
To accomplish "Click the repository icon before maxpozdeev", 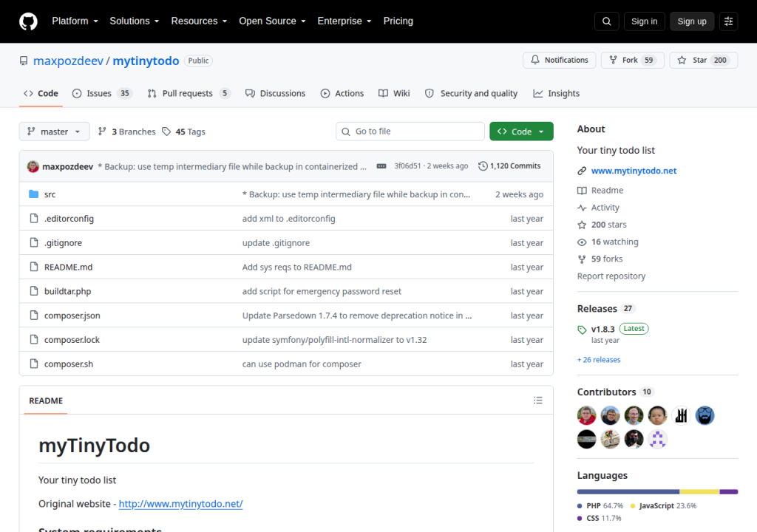I will click(24, 61).
